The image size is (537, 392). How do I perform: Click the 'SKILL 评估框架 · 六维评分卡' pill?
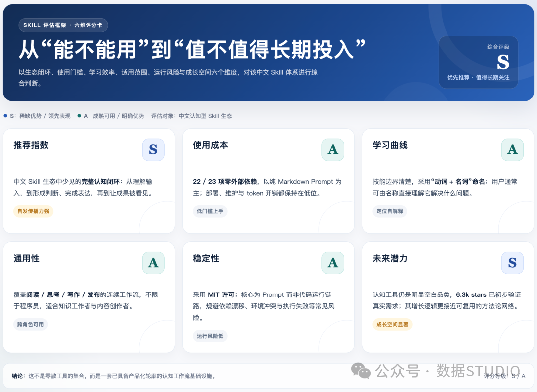pyautogui.click(x=63, y=25)
